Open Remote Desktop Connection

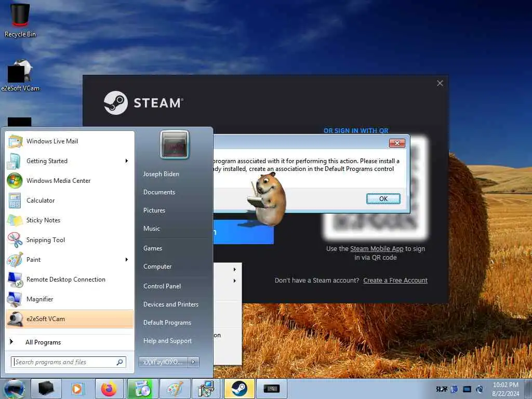pyautogui.click(x=70, y=279)
